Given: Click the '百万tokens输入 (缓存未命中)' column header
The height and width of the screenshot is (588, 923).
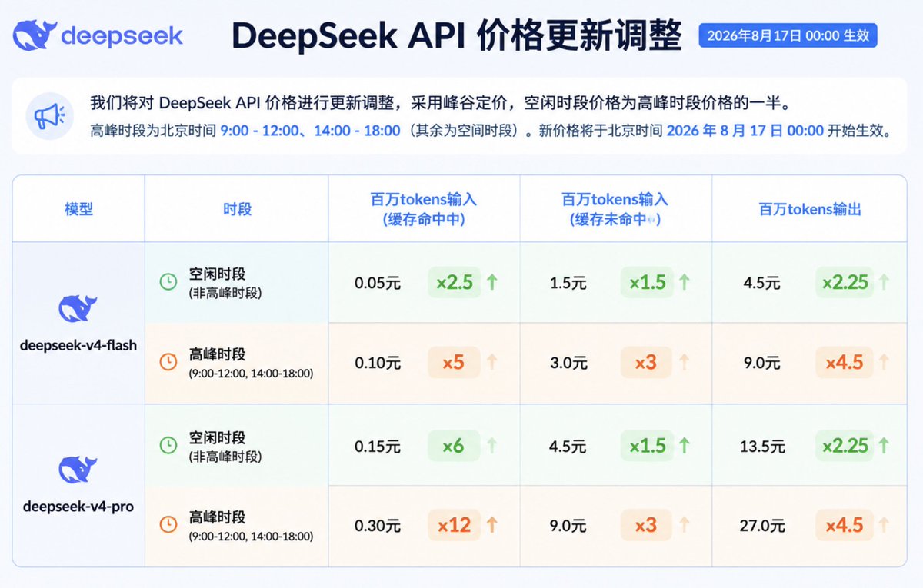Looking at the screenshot, I should 615,209.
